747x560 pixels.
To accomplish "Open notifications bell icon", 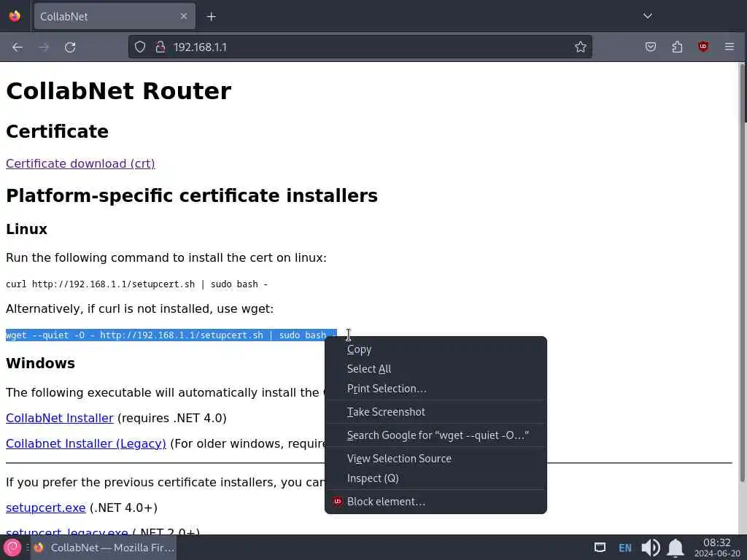I will click(676, 548).
